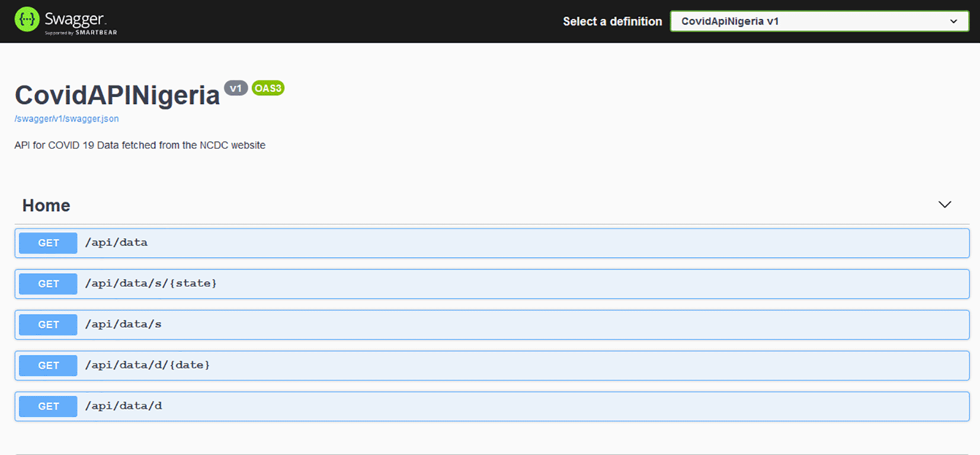Click GET button for /api/data/d
Image resolution: width=980 pixels, height=455 pixels.
click(48, 406)
